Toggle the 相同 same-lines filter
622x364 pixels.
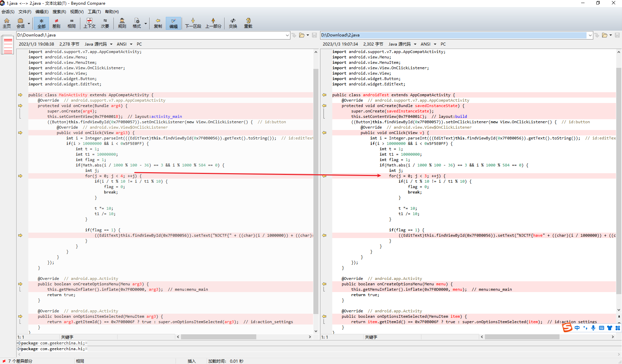(x=71, y=23)
